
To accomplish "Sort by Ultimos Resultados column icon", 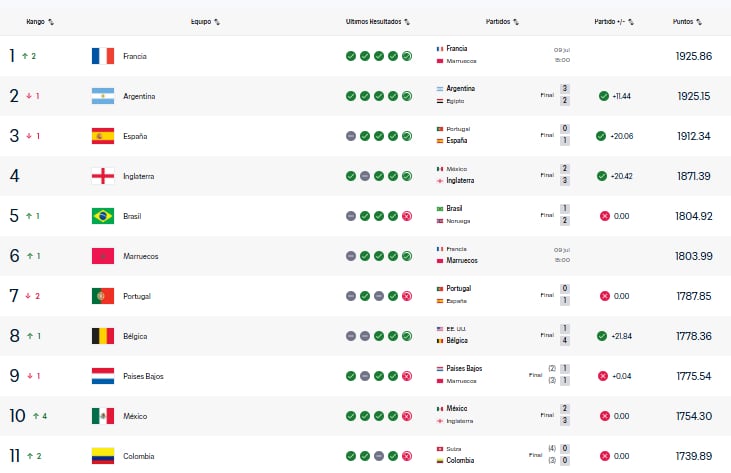I will click(407, 22).
